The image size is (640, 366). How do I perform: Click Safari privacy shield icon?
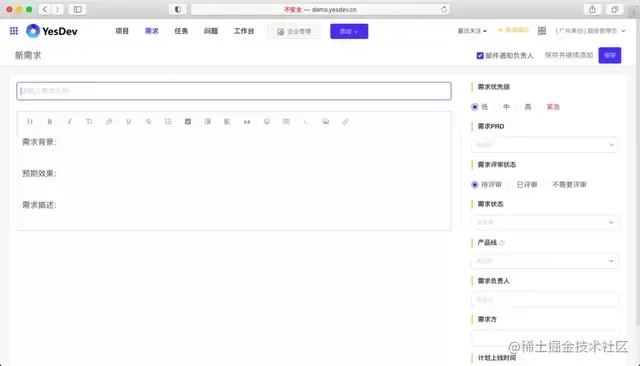[x=178, y=9]
